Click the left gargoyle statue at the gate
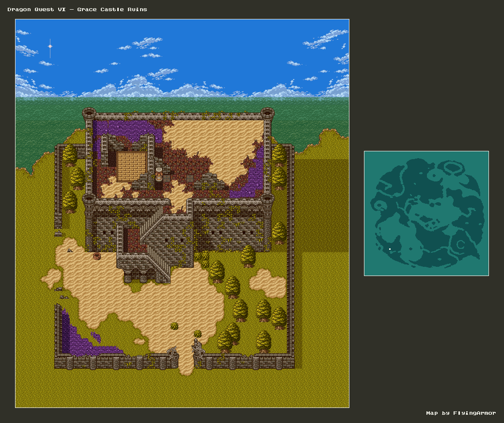 [x=173, y=352]
